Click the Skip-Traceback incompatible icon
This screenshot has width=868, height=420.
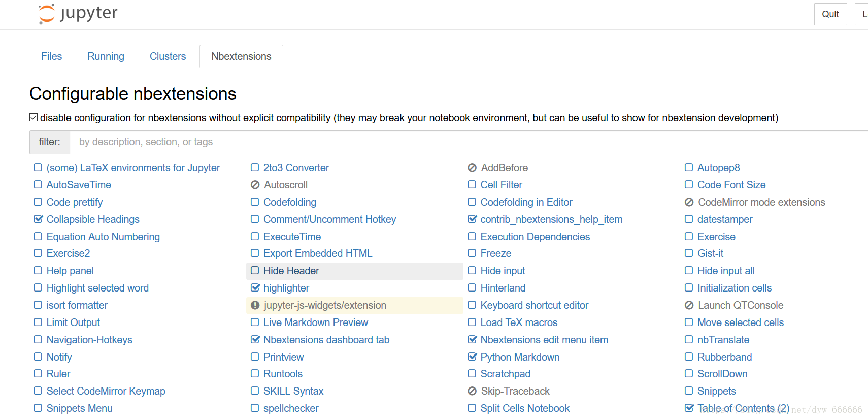472,391
